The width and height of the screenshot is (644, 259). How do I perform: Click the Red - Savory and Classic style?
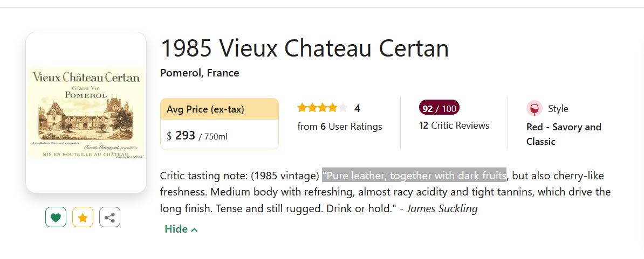click(x=564, y=134)
